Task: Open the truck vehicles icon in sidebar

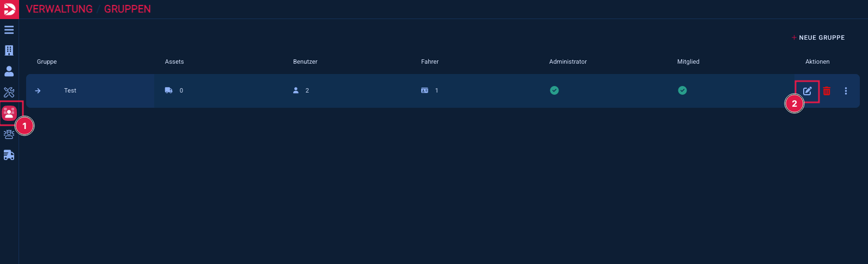Action: [x=9, y=155]
